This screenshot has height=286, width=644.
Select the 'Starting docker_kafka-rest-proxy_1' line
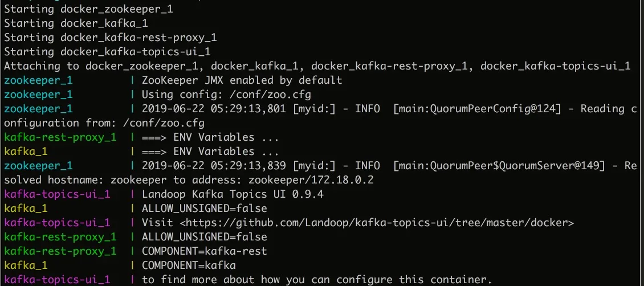110,38
